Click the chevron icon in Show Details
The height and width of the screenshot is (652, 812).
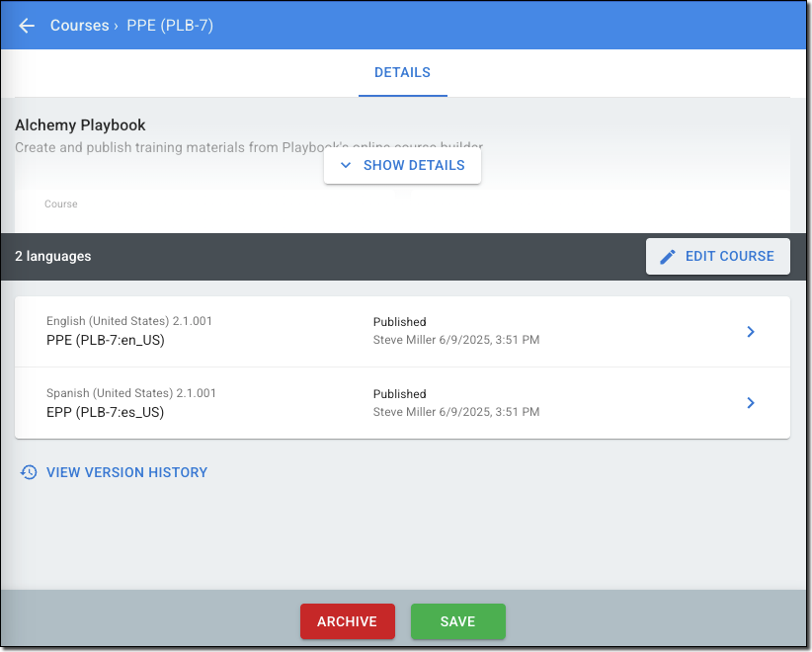click(346, 166)
